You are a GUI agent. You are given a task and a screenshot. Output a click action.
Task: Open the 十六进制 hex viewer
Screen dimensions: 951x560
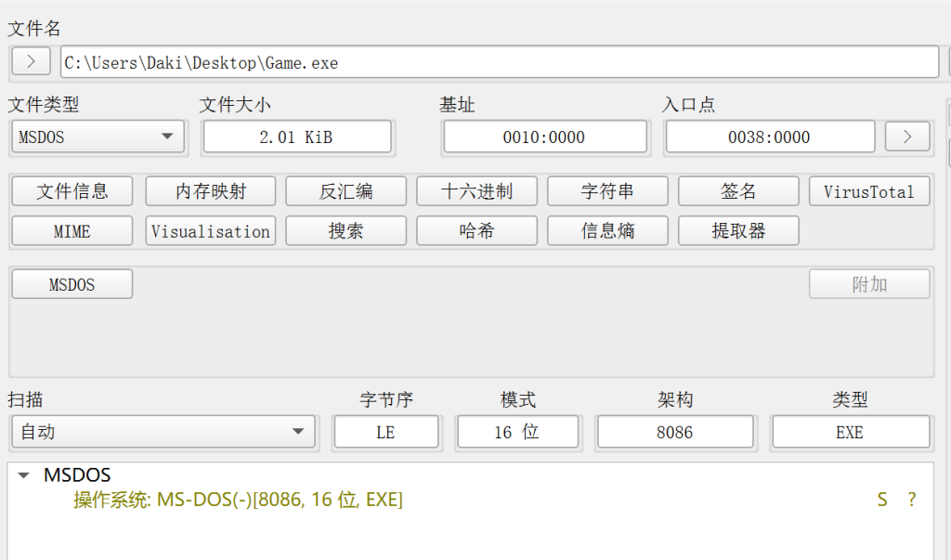(476, 191)
